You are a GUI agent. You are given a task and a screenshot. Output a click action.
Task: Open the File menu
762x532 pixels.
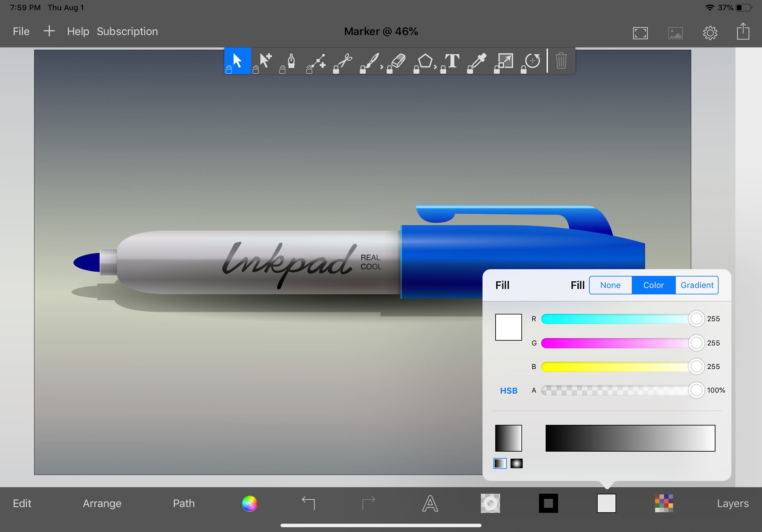[x=21, y=31]
